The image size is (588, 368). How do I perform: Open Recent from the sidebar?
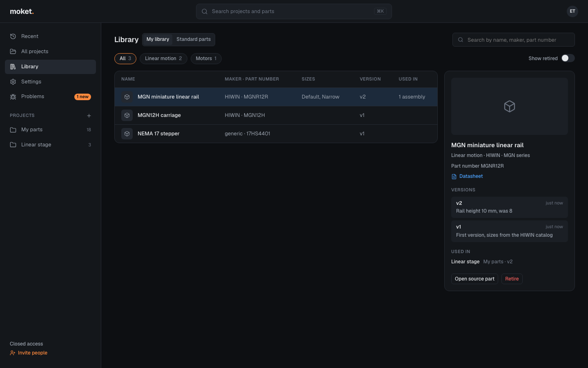pyautogui.click(x=50, y=36)
